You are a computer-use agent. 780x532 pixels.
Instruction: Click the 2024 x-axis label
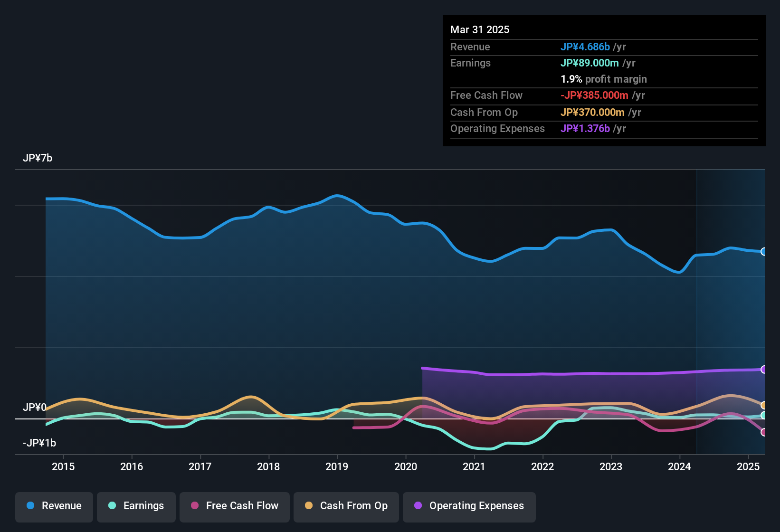point(679,466)
